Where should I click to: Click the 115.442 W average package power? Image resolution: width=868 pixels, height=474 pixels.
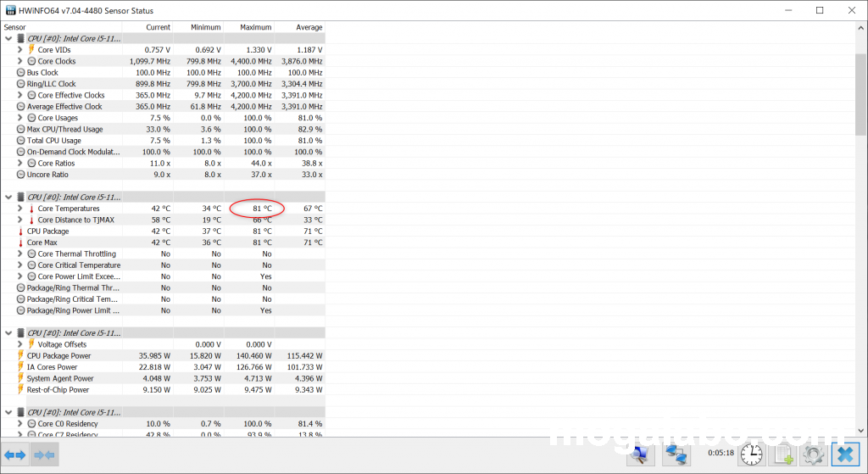(305, 356)
